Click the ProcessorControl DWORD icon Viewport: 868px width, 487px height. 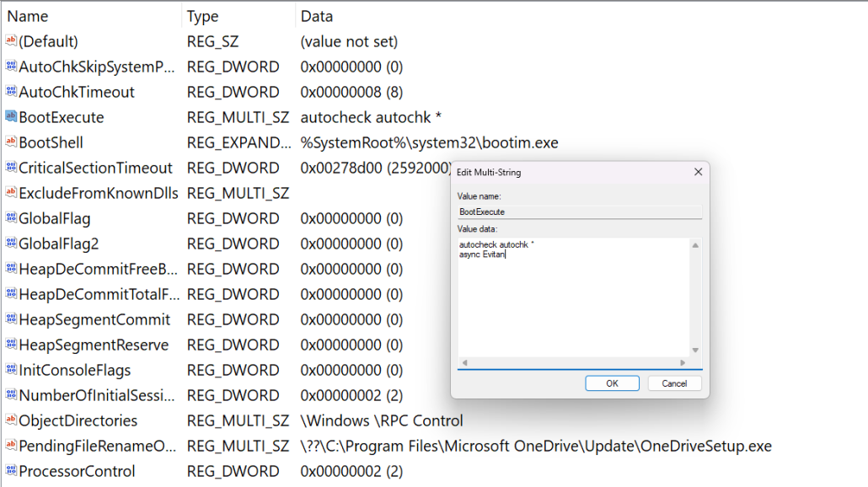[11, 470]
